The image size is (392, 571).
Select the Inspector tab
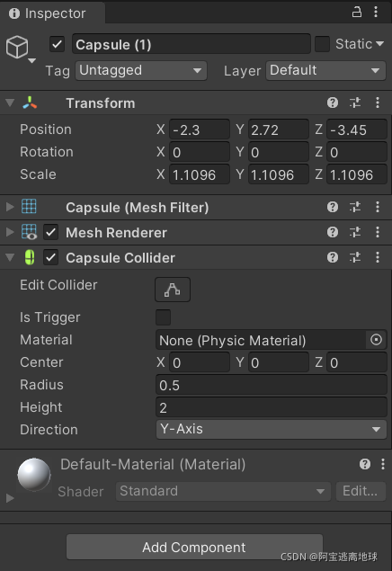[x=48, y=13]
